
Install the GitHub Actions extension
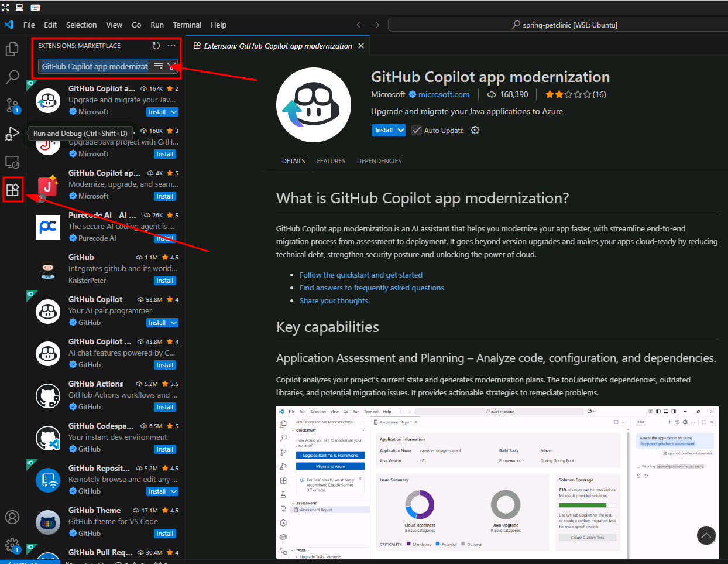click(164, 407)
